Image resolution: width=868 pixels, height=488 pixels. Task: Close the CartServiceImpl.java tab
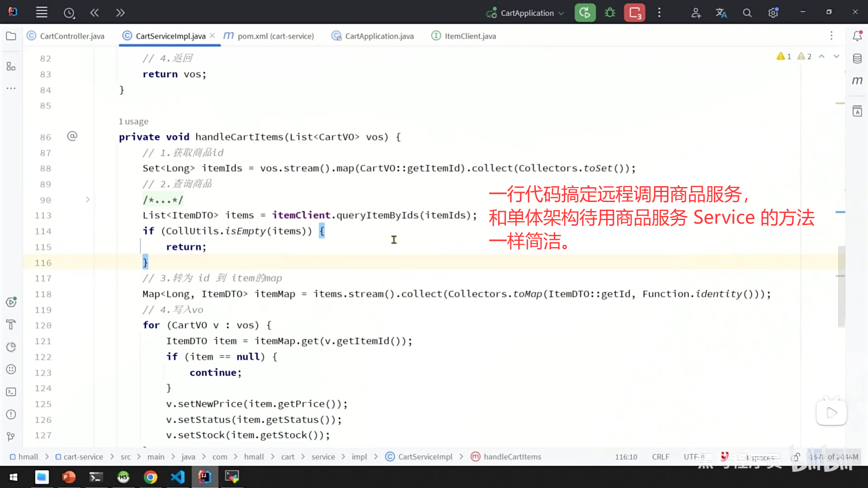[x=212, y=36]
